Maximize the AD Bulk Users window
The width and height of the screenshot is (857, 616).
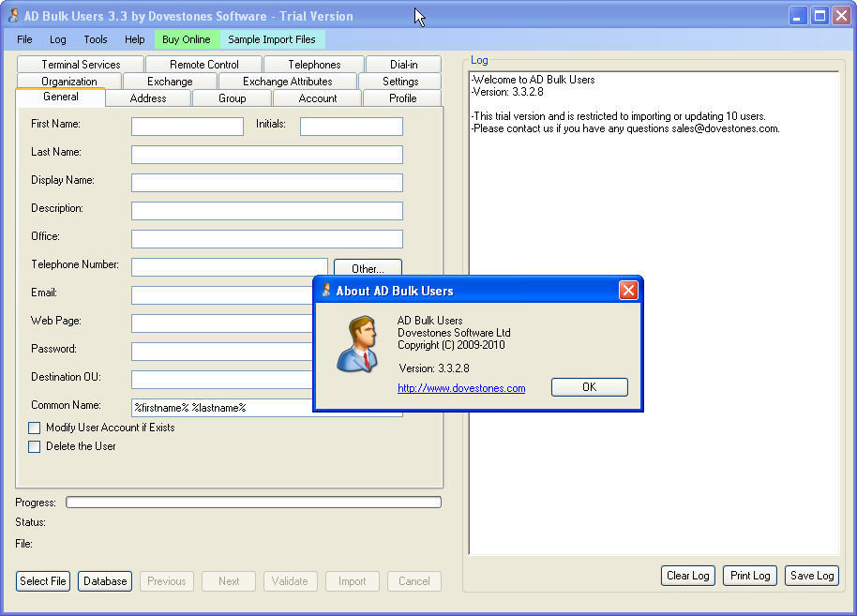click(819, 16)
